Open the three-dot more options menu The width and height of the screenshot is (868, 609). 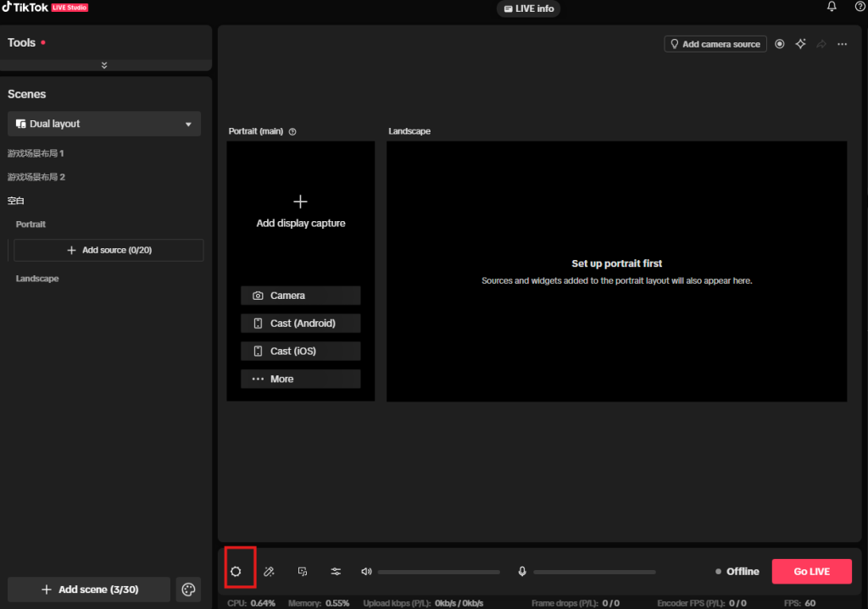coord(842,44)
